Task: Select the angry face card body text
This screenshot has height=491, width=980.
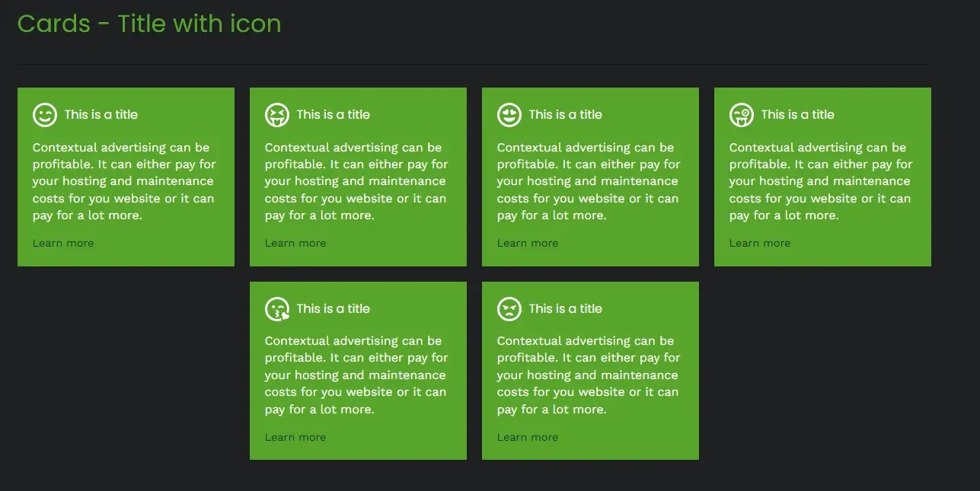Action: click(x=589, y=375)
